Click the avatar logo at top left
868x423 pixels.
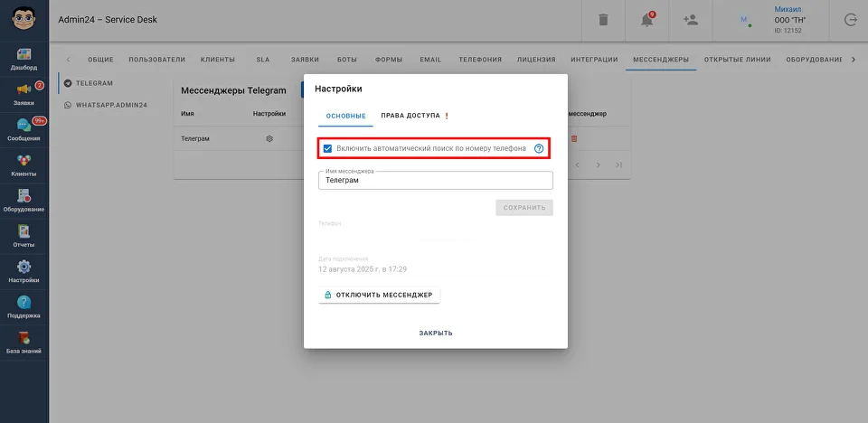pos(24,19)
